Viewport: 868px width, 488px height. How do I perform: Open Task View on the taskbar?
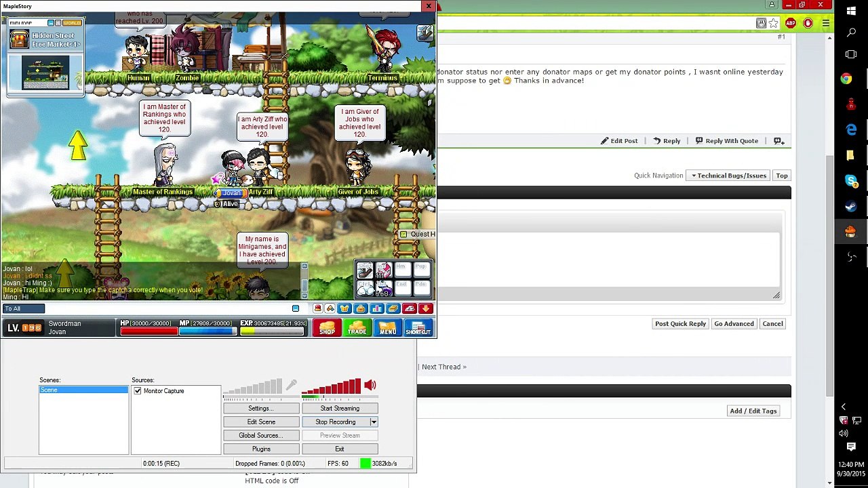[x=852, y=54]
